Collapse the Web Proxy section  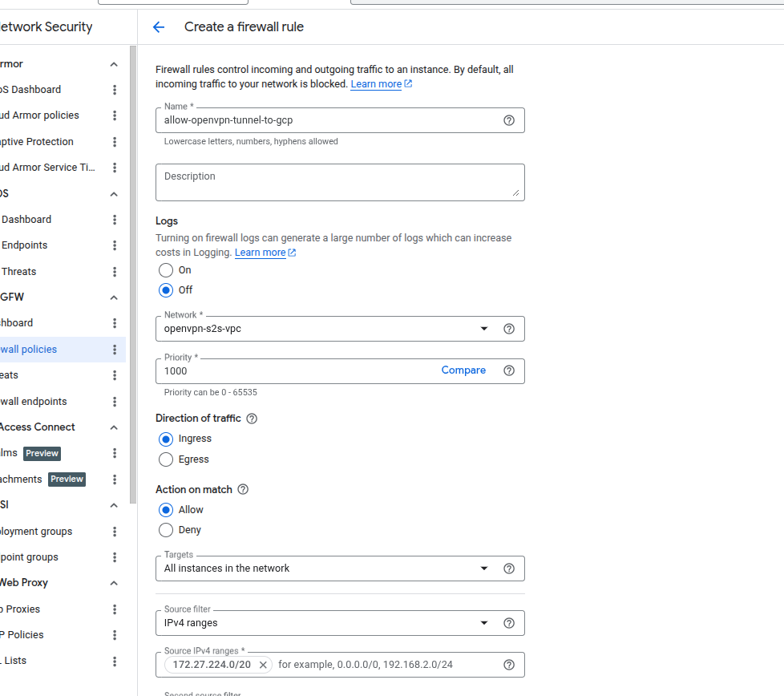pyautogui.click(x=114, y=583)
